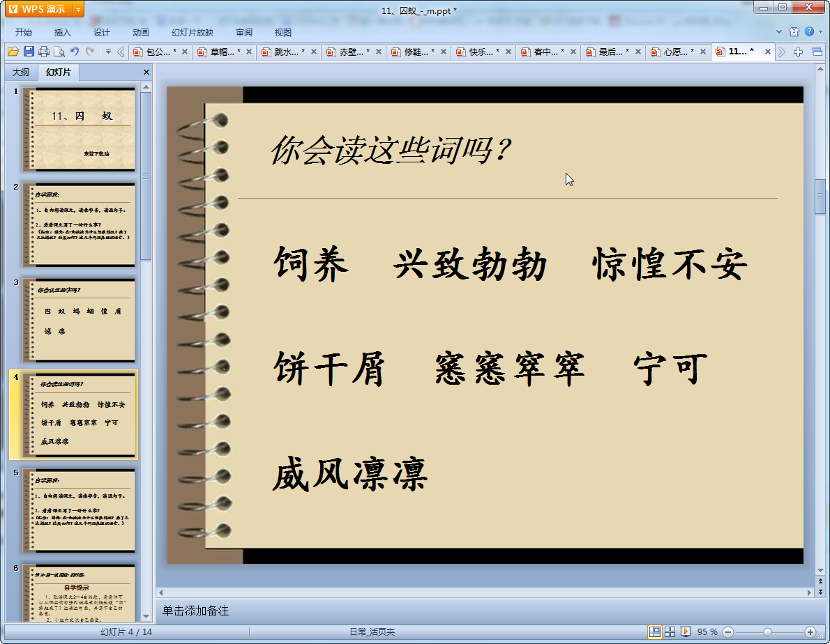Collapse the ribbon with the chevron near help
Viewport: 830px width, 644px height.
click(x=779, y=32)
